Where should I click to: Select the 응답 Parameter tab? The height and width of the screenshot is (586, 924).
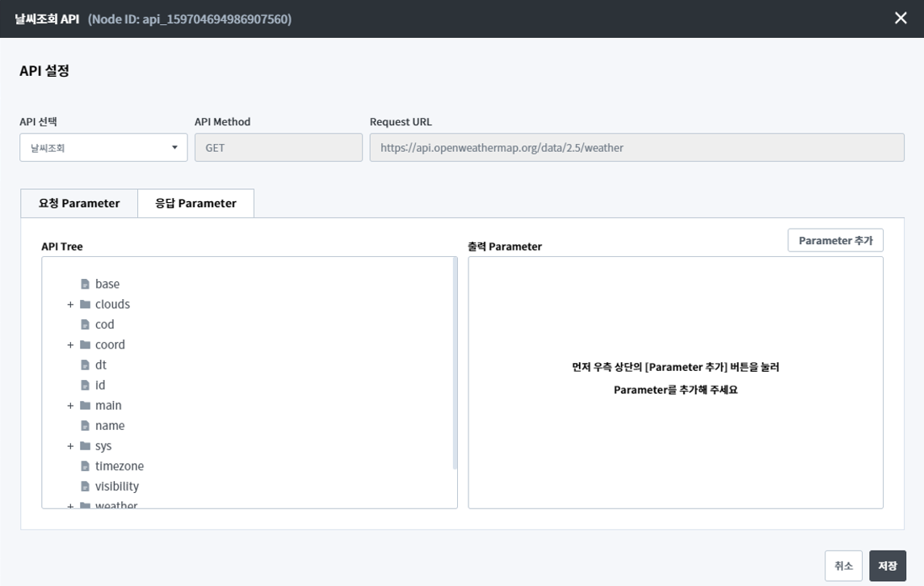coord(195,204)
